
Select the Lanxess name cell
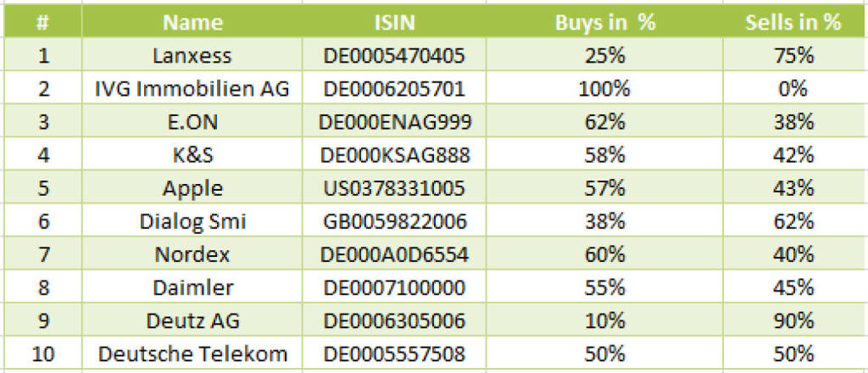point(192,56)
